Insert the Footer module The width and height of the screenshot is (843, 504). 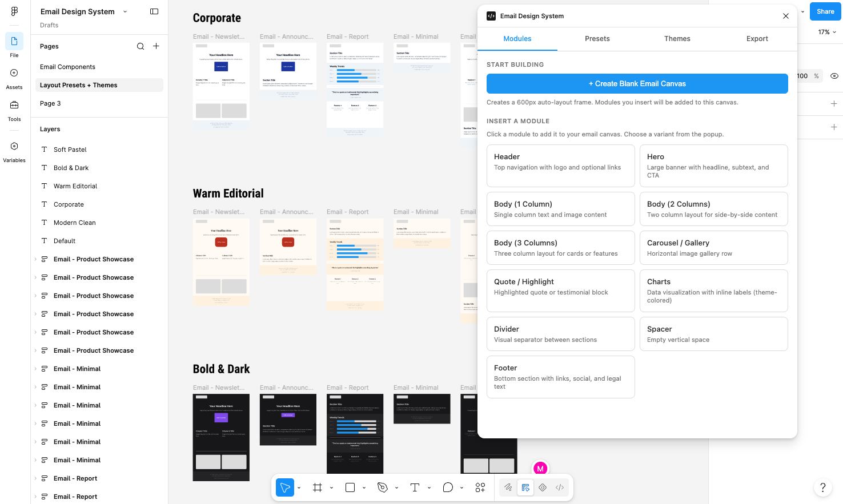coord(561,377)
